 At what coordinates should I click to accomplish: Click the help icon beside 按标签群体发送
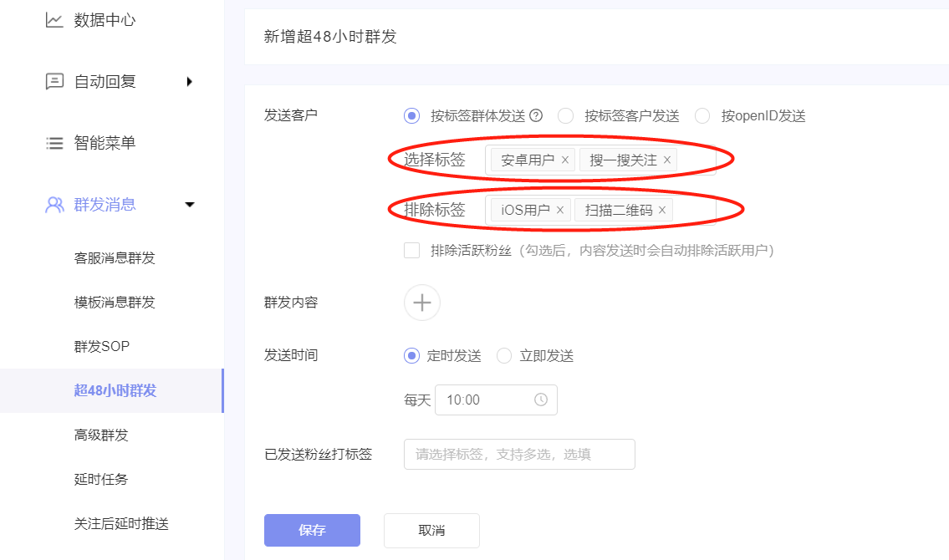536,115
